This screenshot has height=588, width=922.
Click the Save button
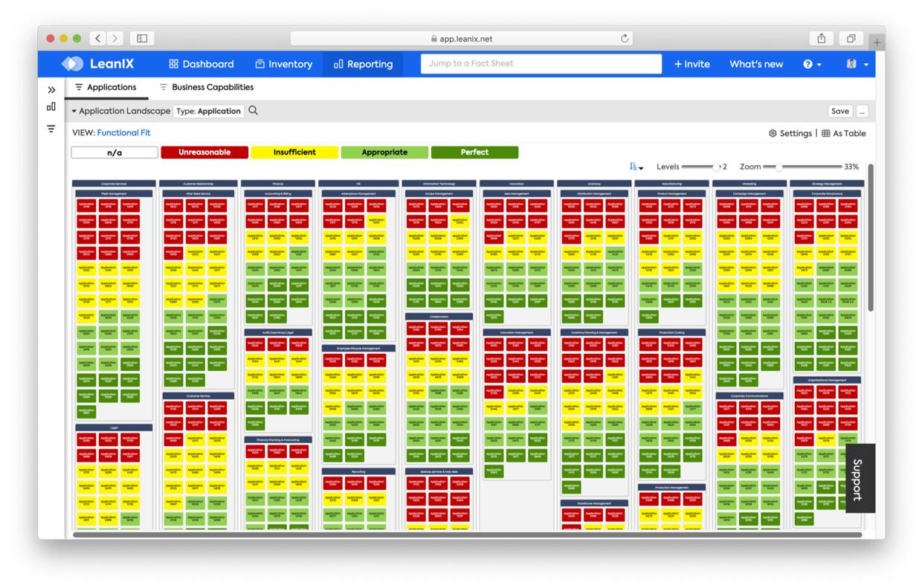(x=839, y=111)
